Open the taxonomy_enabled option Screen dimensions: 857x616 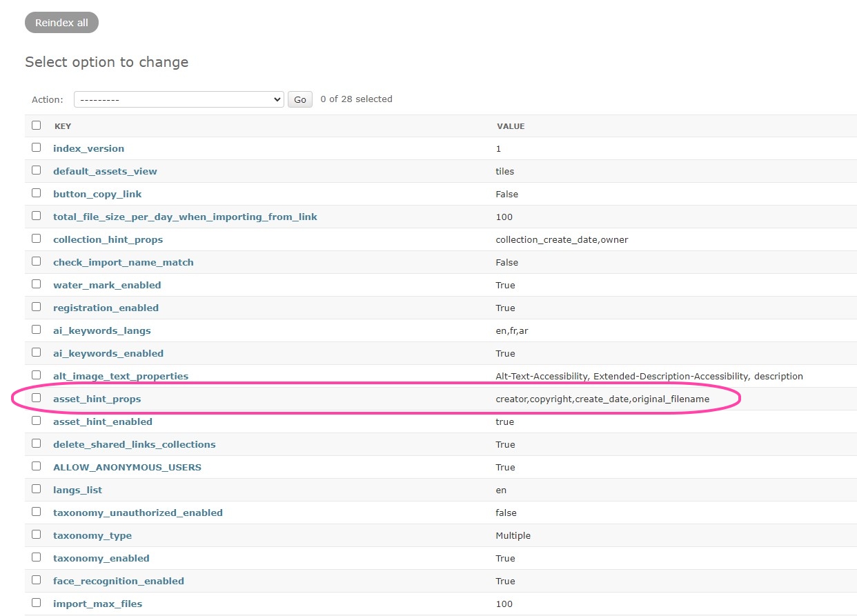(x=101, y=558)
